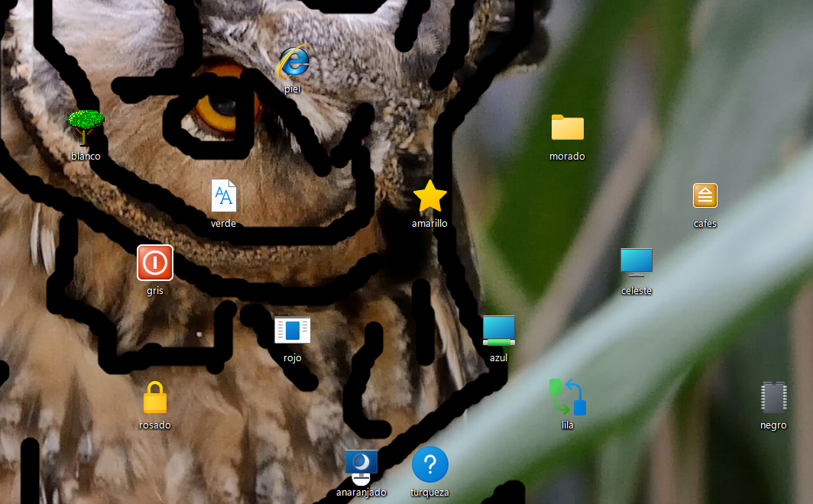813x504 pixels.
Task: Select the yellow padlock icon labeled rosado
Action: point(155,398)
